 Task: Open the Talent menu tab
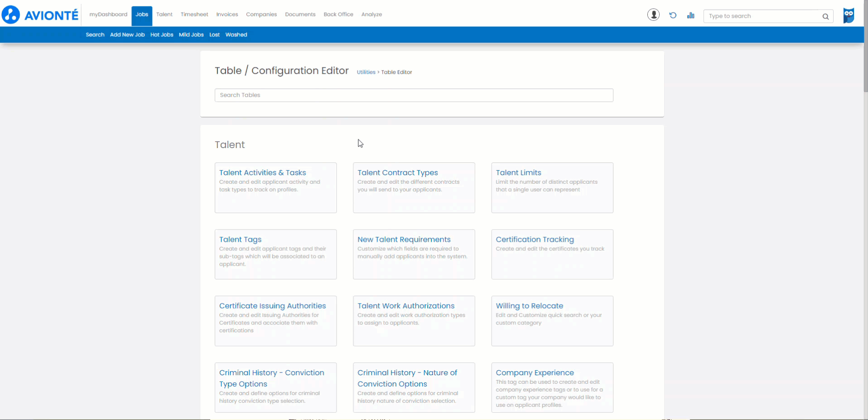pyautogui.click(x=164, y=14)
